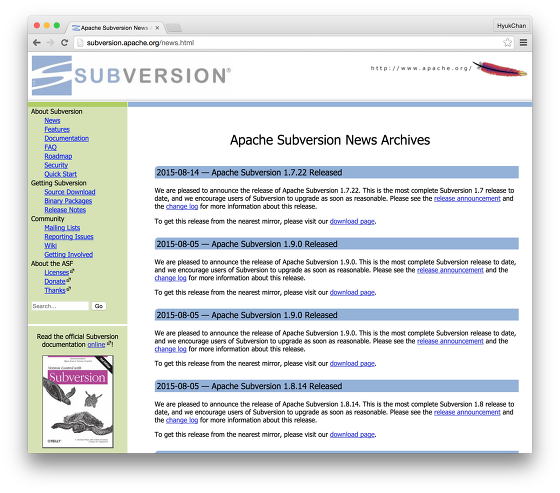Open a new browser tab
The height and width of the screenshot is (493, 560).
click(174, 28)
